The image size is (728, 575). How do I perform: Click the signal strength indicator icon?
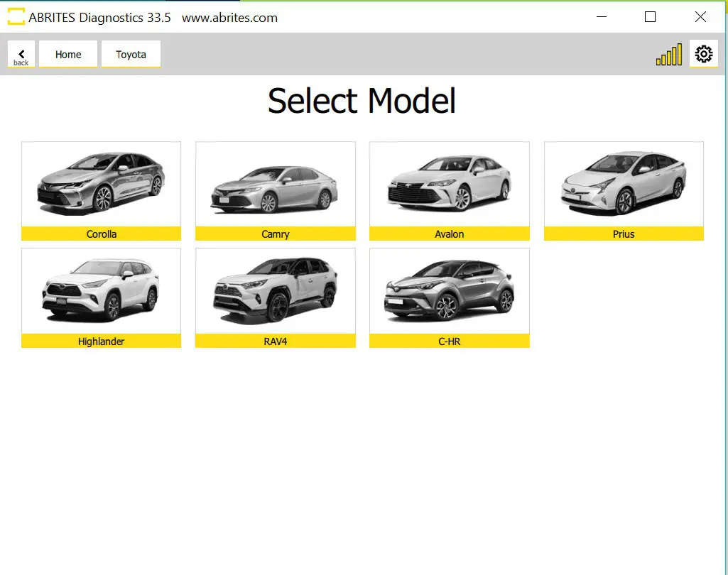click(x=668, y=53)
